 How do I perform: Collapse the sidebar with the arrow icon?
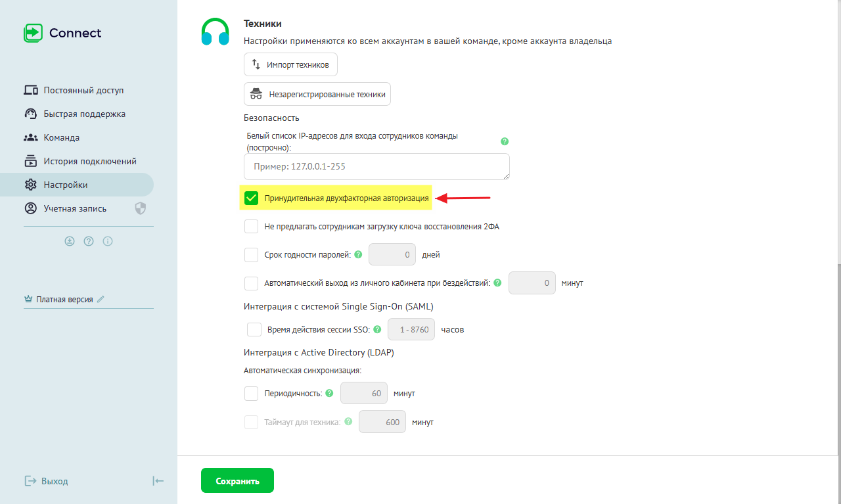[158, 481]
